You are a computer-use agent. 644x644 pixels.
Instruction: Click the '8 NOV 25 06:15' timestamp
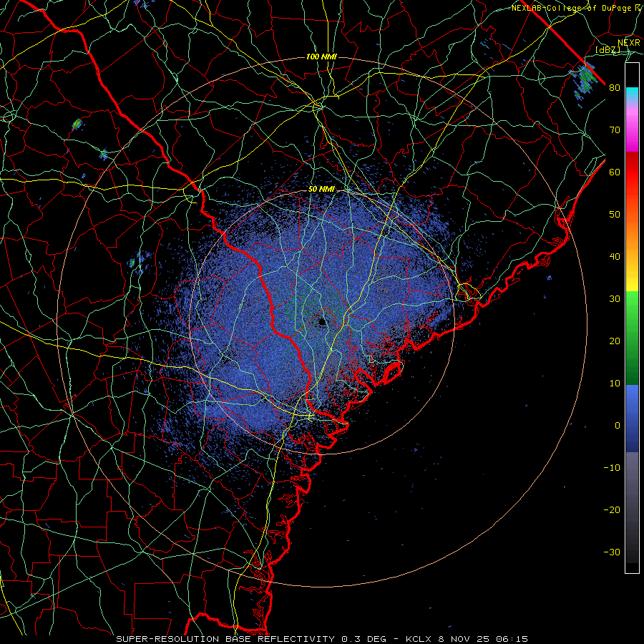click(x=484, y=639)
